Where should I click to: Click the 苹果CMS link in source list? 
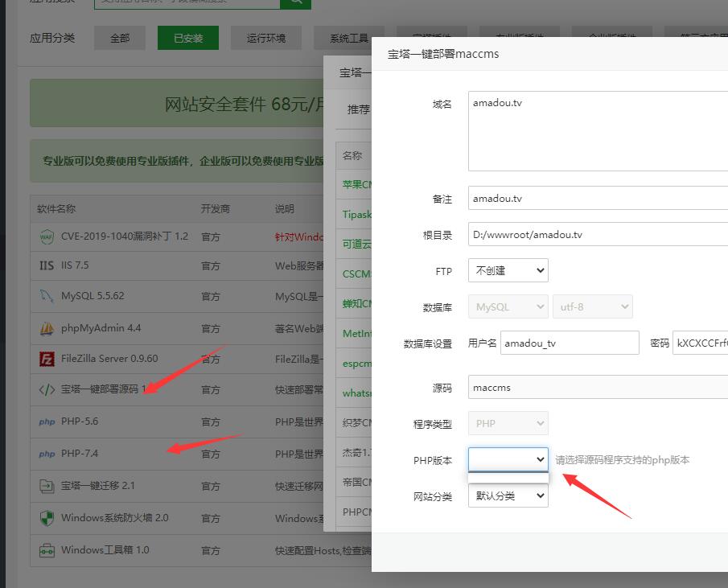356,185
